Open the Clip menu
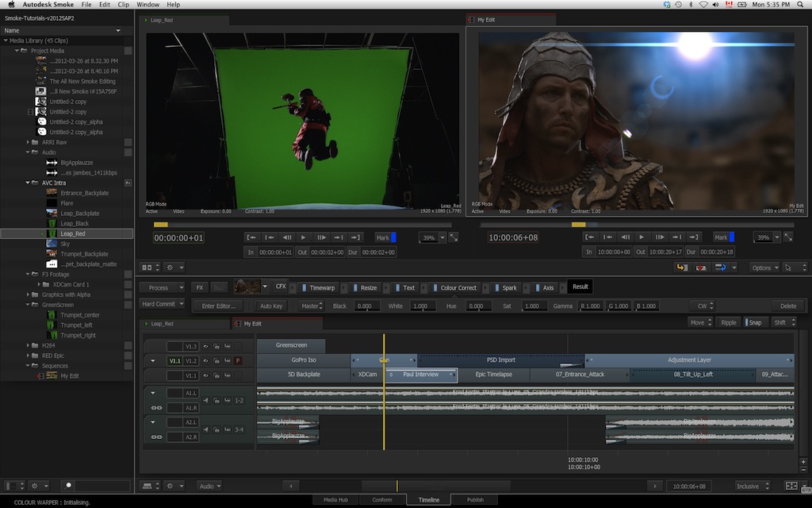 pyautogui.click(x=123, y=4)
